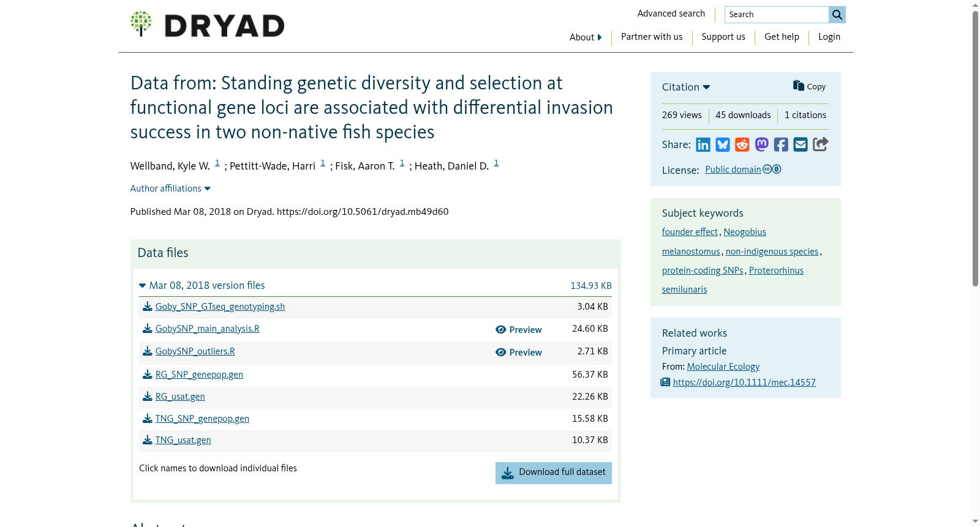
Task: Click download icon for TNG_SNP_genepop.gen
Action: (x=148, y=419)
